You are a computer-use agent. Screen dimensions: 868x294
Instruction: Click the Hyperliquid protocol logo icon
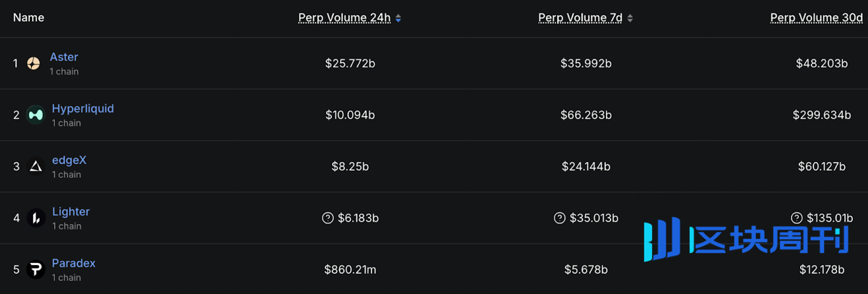click(36, 115)
